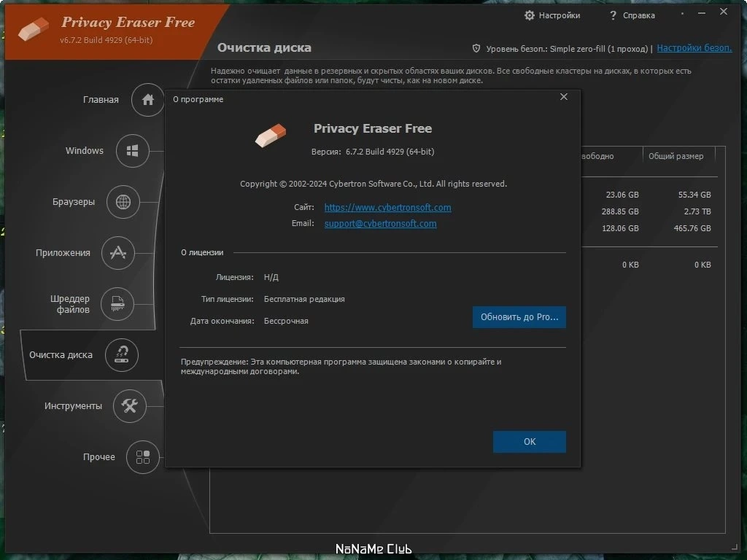The width and height of the screenshot is (747, 560).
Task: Switch to the Браузеры tab label
Action: pos(74,202)
